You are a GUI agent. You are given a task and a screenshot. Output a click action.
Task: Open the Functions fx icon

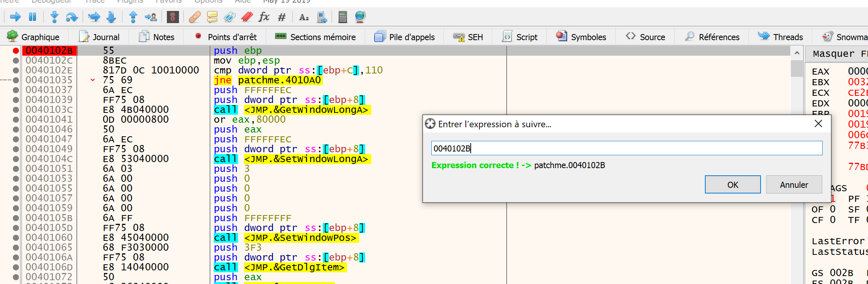(x=264, y=17)
